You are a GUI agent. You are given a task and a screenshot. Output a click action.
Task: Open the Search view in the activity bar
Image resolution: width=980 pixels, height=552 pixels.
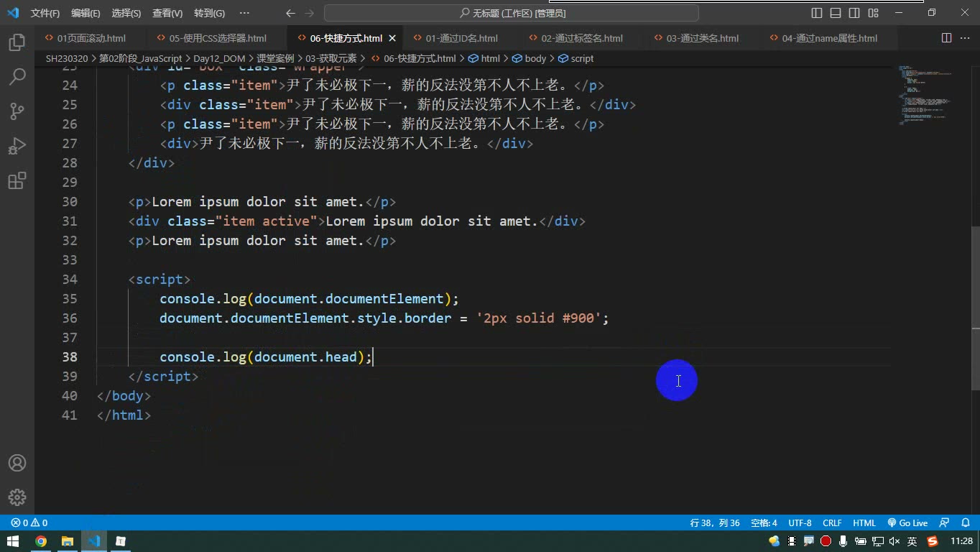point(17,76)
